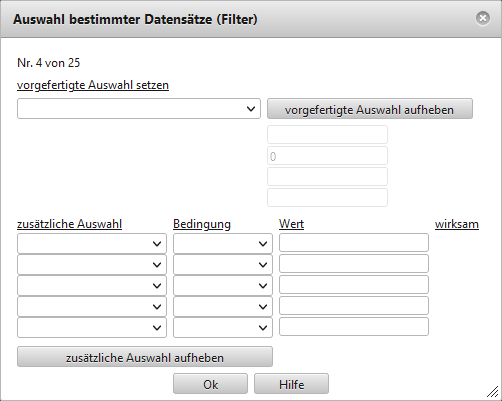Expand last Bedingung dropdown

coord(223,328)
